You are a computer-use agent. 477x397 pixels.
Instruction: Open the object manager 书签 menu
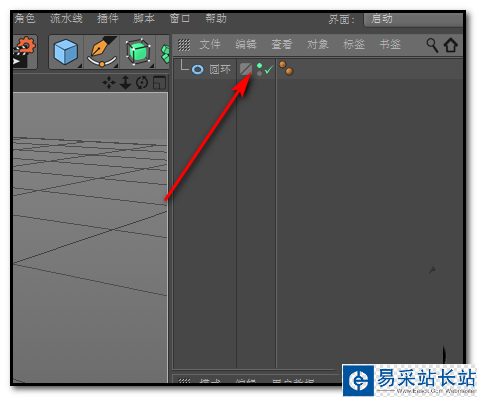point(390,44)
